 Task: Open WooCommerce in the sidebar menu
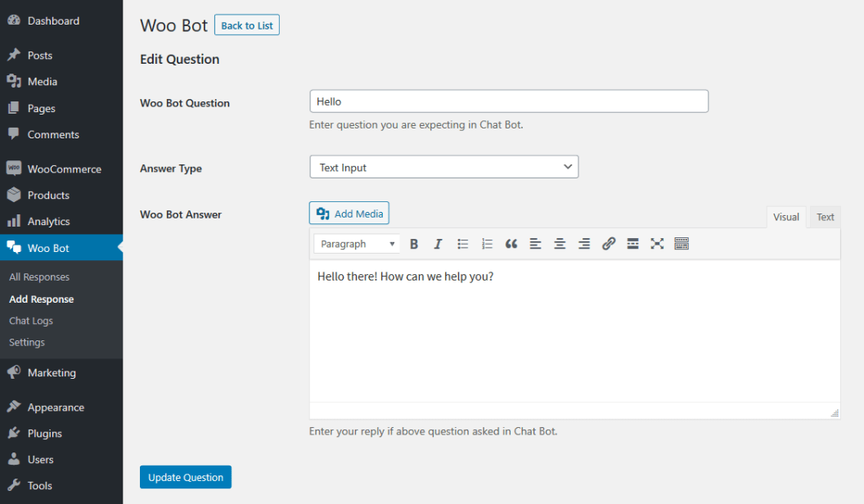(64, 169)
